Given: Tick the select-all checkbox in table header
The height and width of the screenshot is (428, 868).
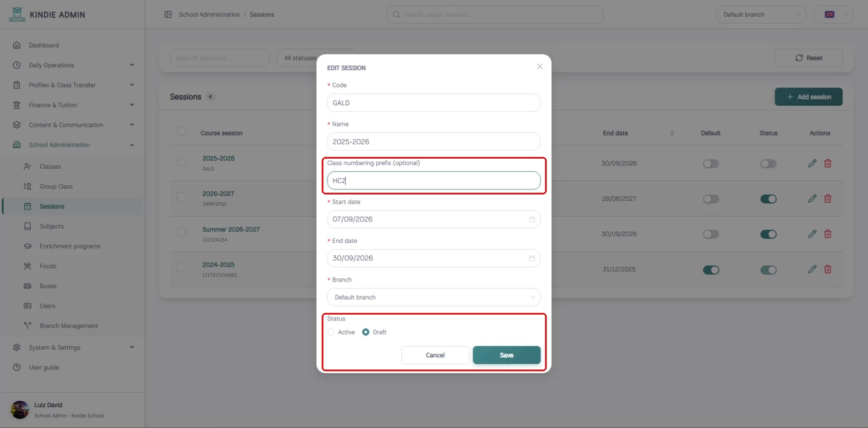Looking at the screenshot, I should click(182, 131).
